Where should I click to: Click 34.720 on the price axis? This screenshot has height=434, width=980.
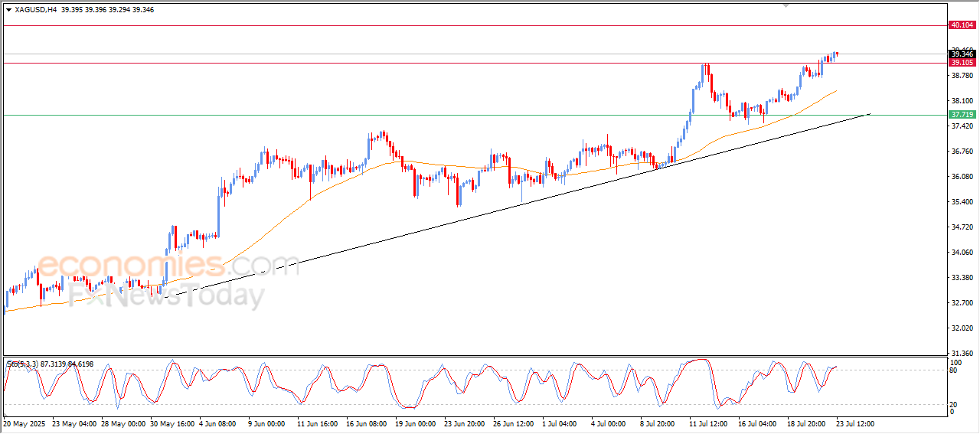(x=962, y=227)
